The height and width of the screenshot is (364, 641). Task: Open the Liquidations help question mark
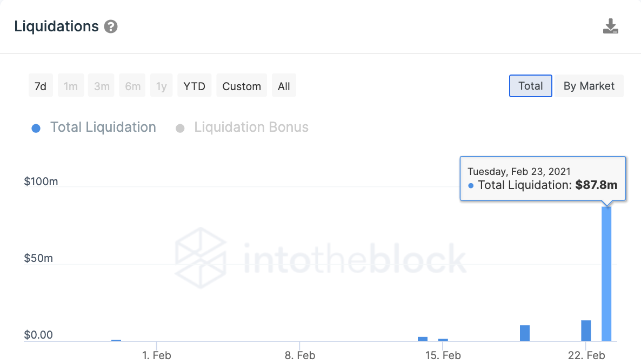pos(111,26)
